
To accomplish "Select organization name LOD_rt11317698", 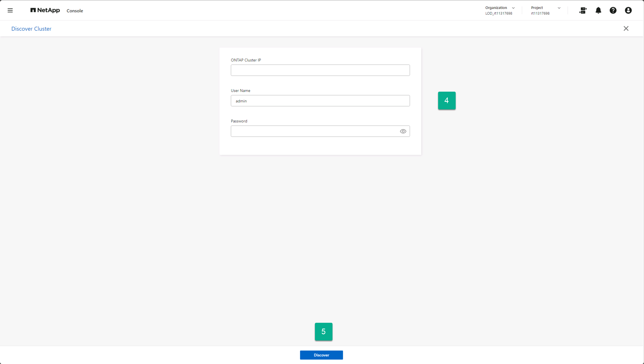I will (x=499, y=14).
